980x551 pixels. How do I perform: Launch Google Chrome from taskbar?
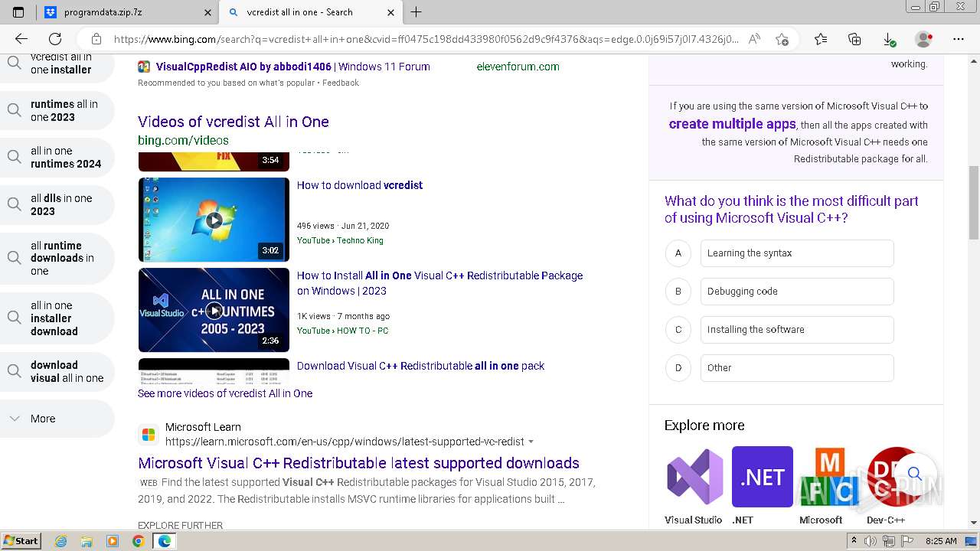click(138, 541)
